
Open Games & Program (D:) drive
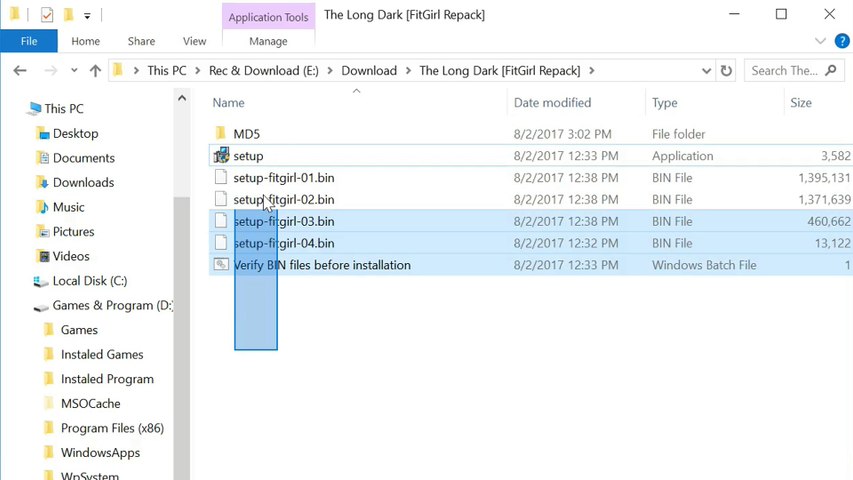112,305
